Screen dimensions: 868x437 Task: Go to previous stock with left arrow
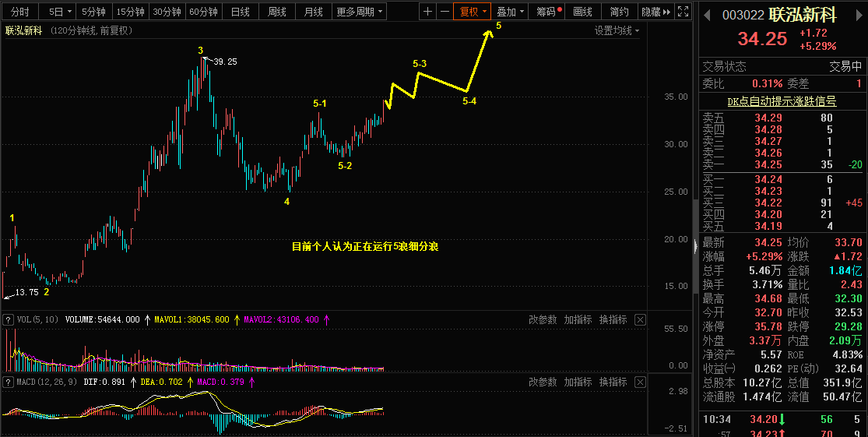coord(707,16)
